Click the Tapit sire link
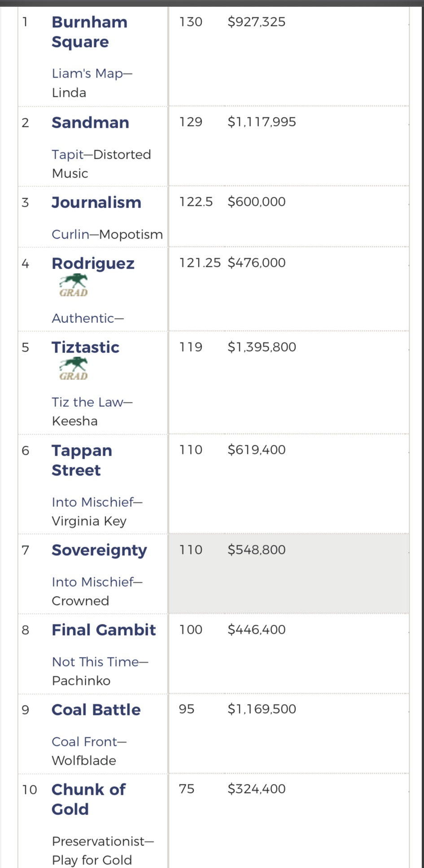The image size is (424, 868). click(68, 154)
